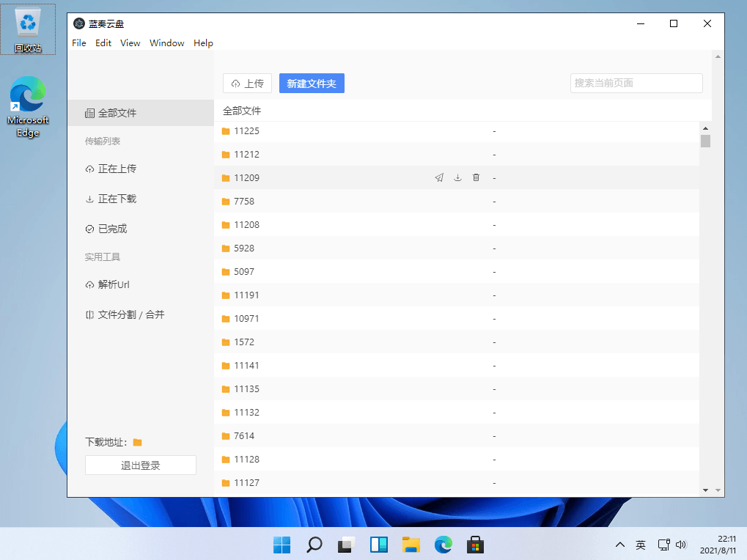Image resolution: width=747 pixels, height=560 pixels.
Task: Download the 11209 folder
Action: (457, 177)
